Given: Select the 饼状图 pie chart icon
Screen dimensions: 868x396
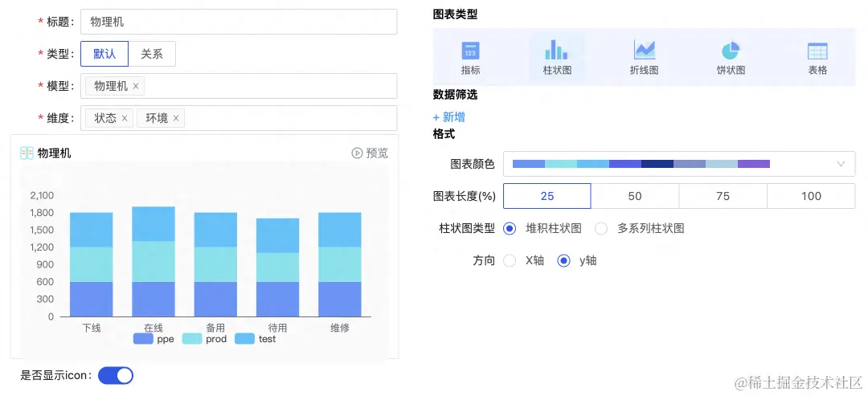Looking at the screenshot, I should (731, 51).
